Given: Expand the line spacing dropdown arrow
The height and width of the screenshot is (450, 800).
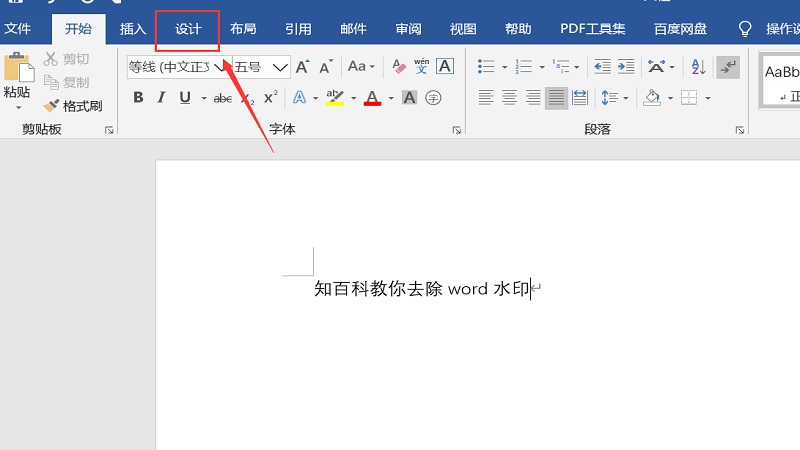Looking at the screenshot, I should click(x=624, y=98).
